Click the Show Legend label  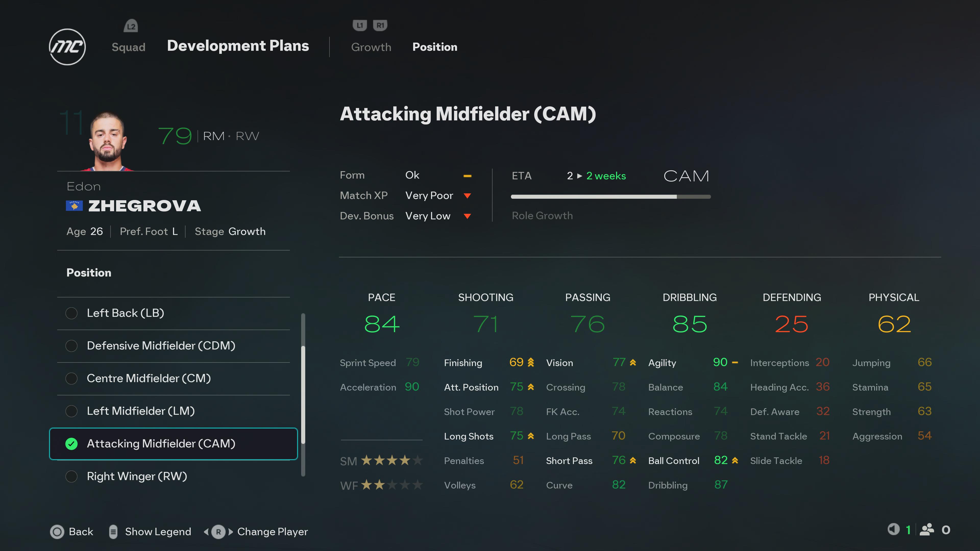pyautogui.click(x=158, y=532)
